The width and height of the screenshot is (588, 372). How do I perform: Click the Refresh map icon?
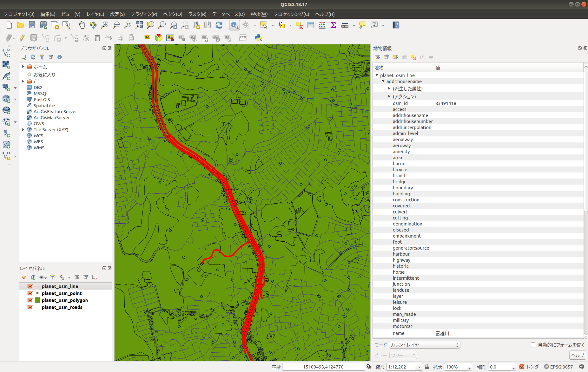[219, 25]
